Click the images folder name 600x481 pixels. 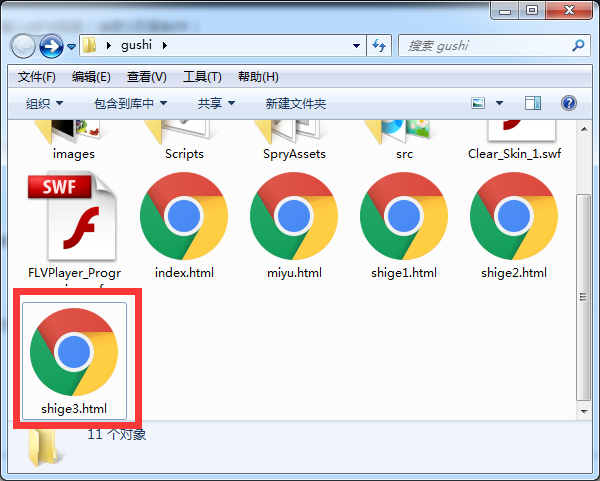pos(73,154)
